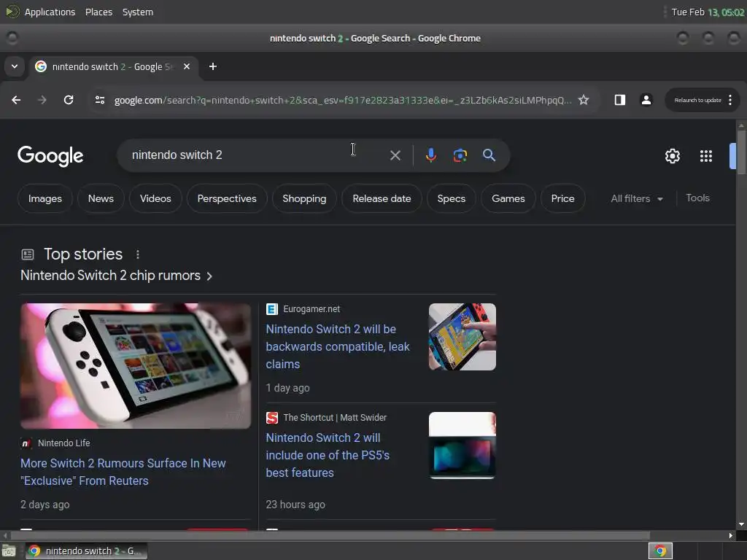Click the clock showing Tue Feb 13
Screen dimensions: 747x560
[x=708, y=12]
